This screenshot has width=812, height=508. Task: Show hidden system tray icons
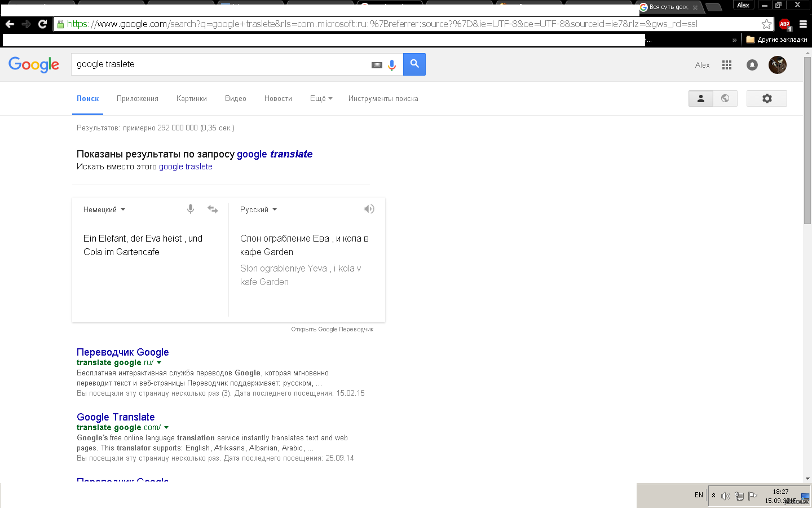[x=713, y=496]
